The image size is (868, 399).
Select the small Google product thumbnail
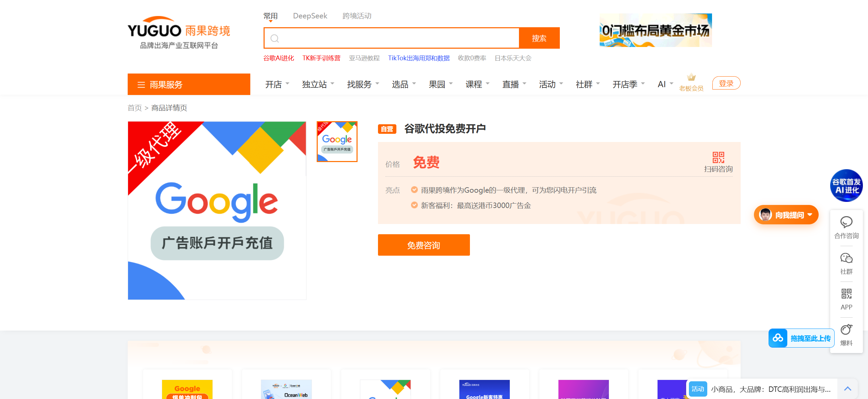337,142
